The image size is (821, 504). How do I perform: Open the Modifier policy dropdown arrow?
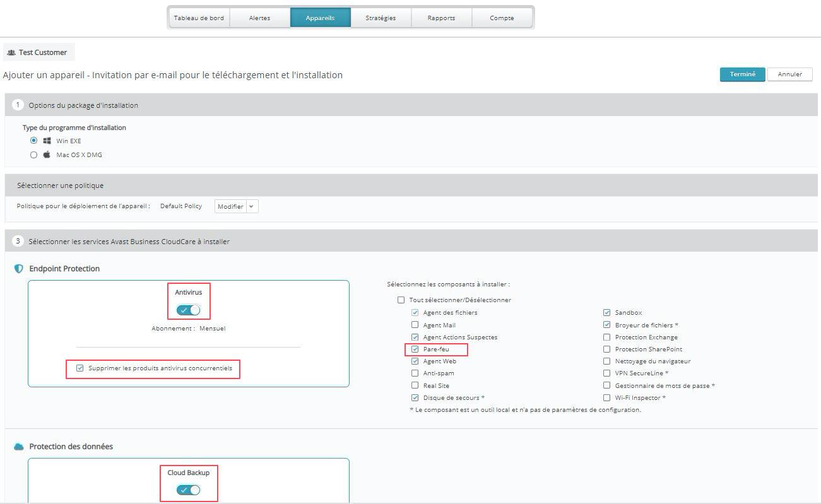click(252, 206)
